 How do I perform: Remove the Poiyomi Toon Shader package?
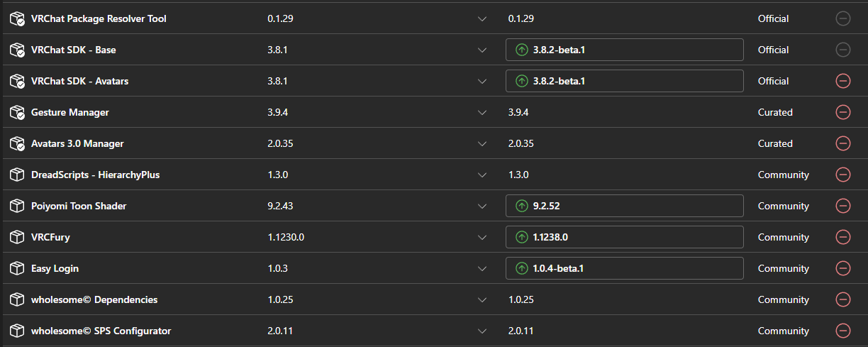tap(843, 206)
